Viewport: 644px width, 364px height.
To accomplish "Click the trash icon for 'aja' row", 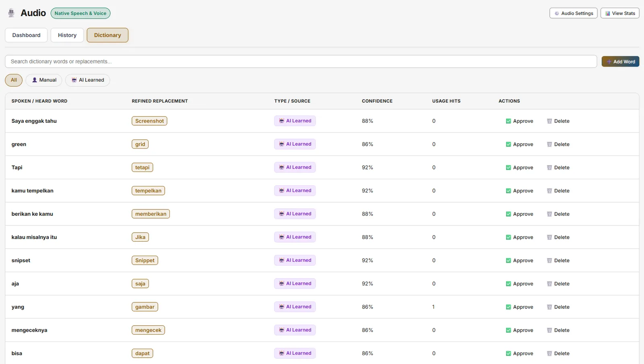I will coord(549,284).
